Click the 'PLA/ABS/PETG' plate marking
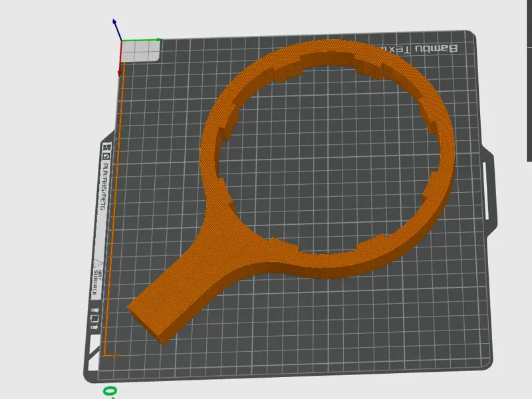The width and height of the screenshot is (532, 399). pyautogui.click(x=106, y=186)
